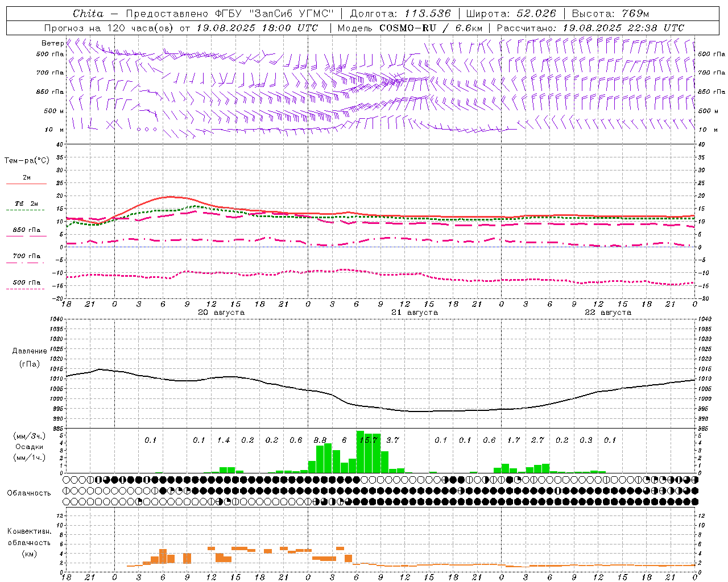The image size is (728, 582).
Task: Click the precipitation total '8.8'
Action: (320, 440)
